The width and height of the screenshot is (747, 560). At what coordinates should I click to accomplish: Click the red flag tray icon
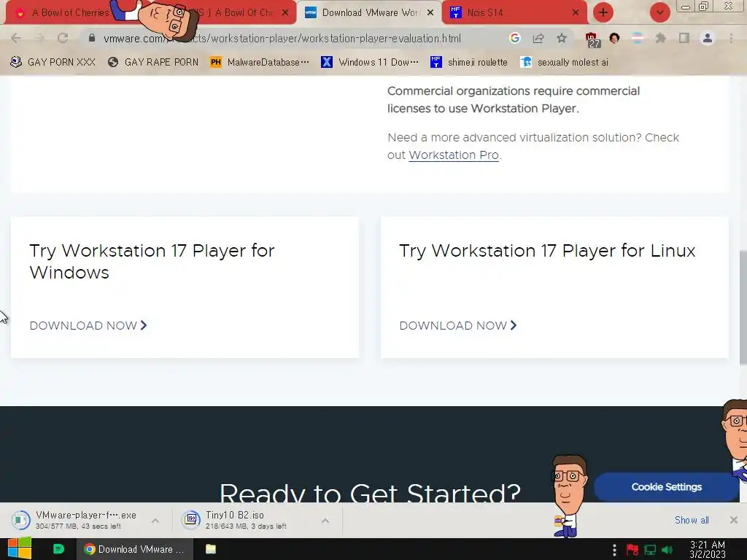click(632, 550)
